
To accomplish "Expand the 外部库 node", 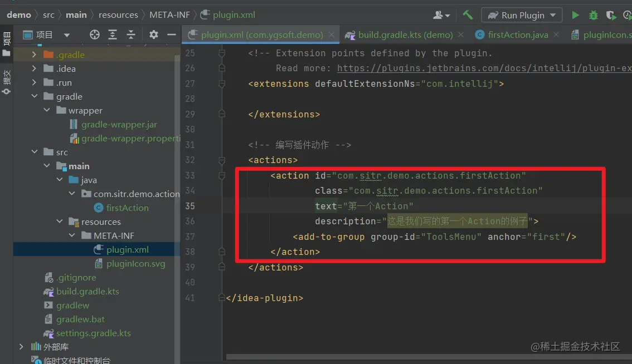I will [x=21, y=346].
